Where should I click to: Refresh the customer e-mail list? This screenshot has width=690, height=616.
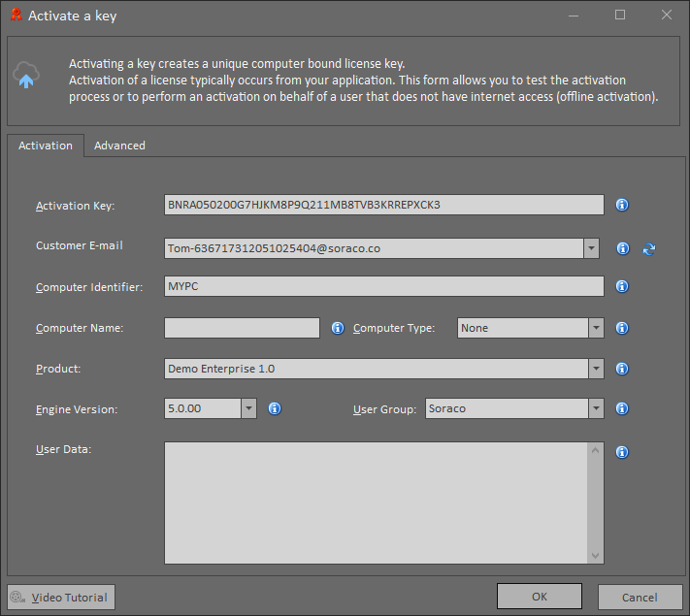click(649, 249)
